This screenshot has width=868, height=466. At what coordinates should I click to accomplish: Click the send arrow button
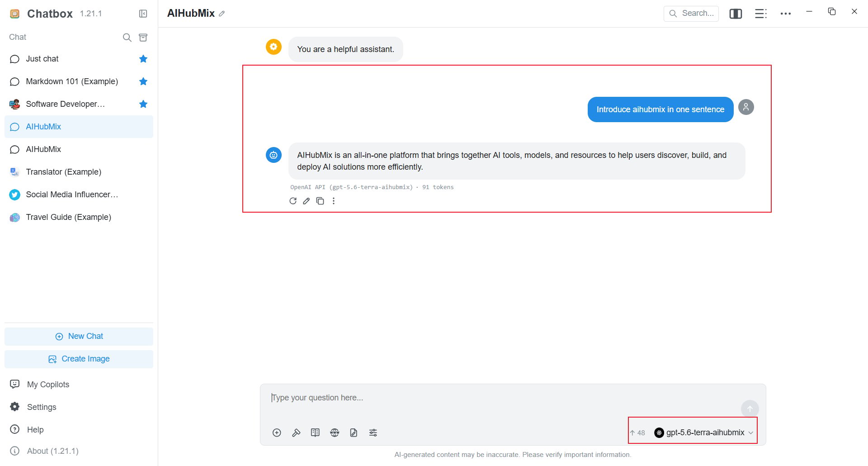750,409
